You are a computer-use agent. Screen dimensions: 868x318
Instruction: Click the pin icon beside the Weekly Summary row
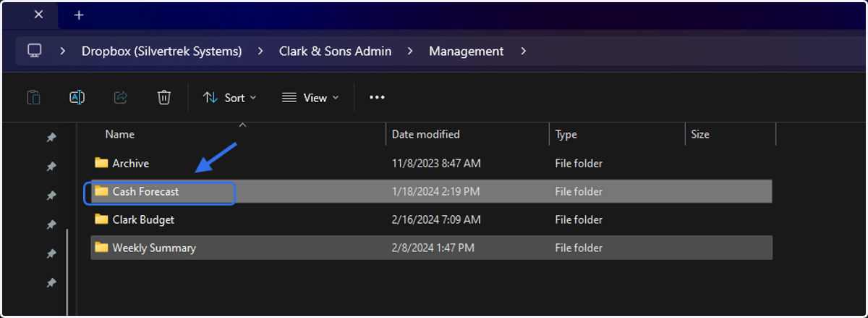[51, 254]
